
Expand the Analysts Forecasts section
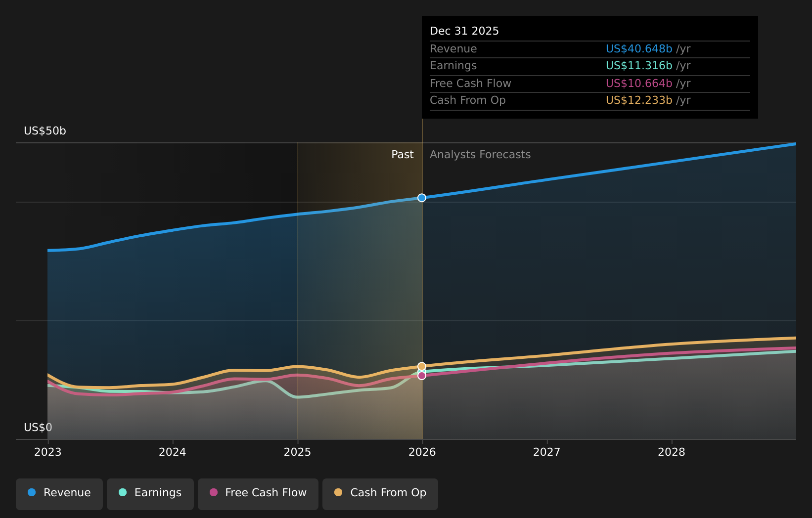click(480, 154)
